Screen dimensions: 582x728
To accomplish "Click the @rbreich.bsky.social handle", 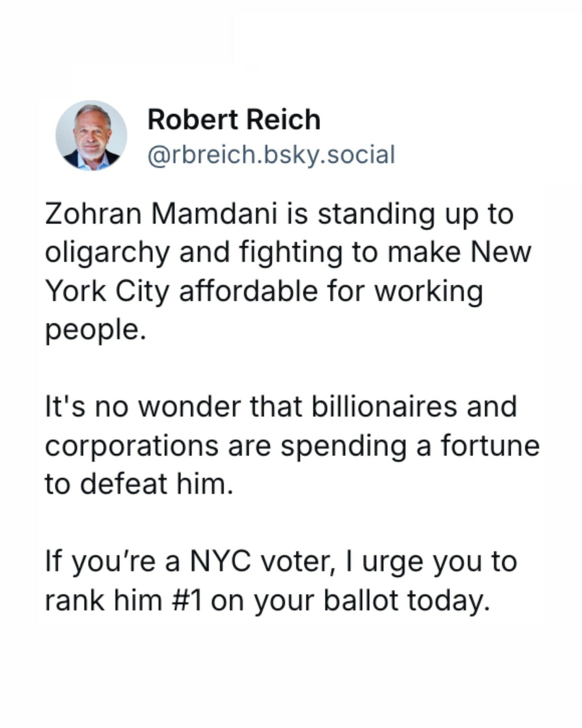I will click(271, 155).
